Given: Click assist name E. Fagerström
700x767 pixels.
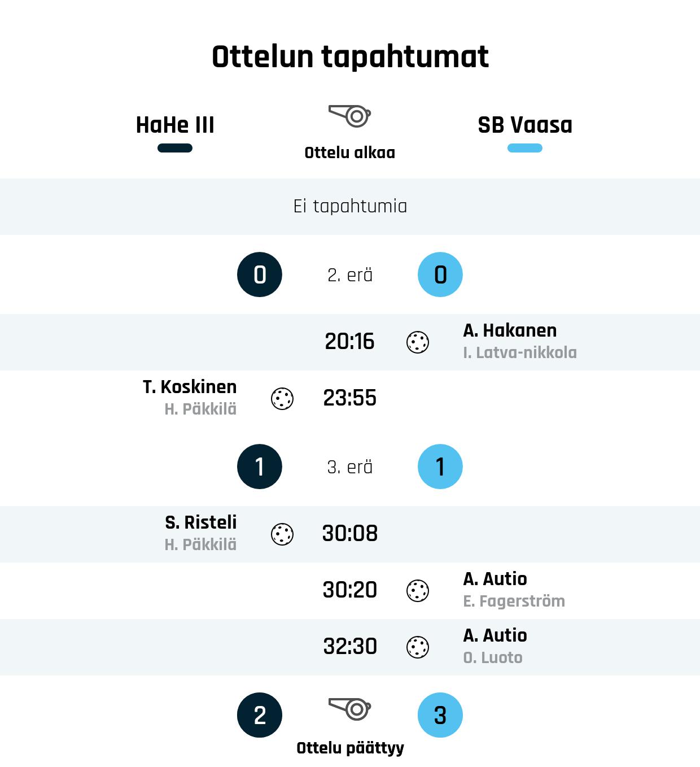Looking at the screenshot, I should pos(514,601).
